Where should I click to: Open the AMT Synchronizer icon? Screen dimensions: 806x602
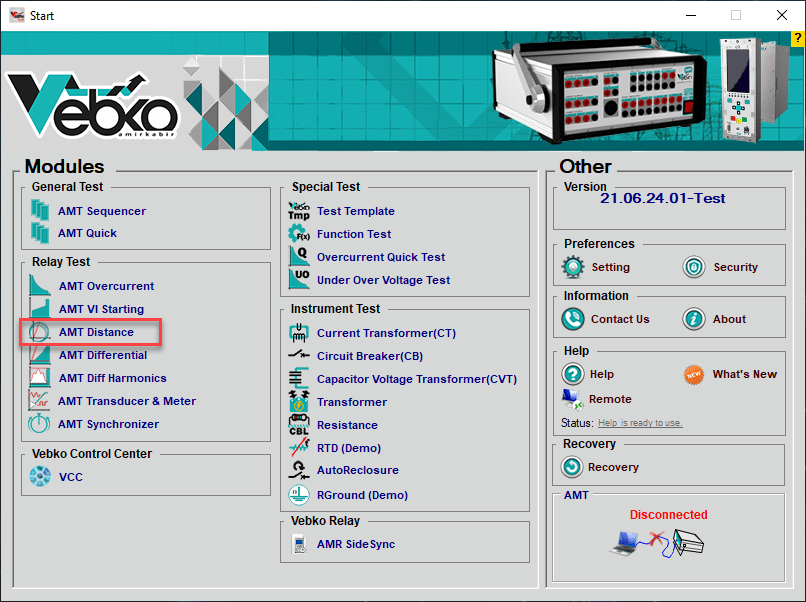(x=40, y=424)
